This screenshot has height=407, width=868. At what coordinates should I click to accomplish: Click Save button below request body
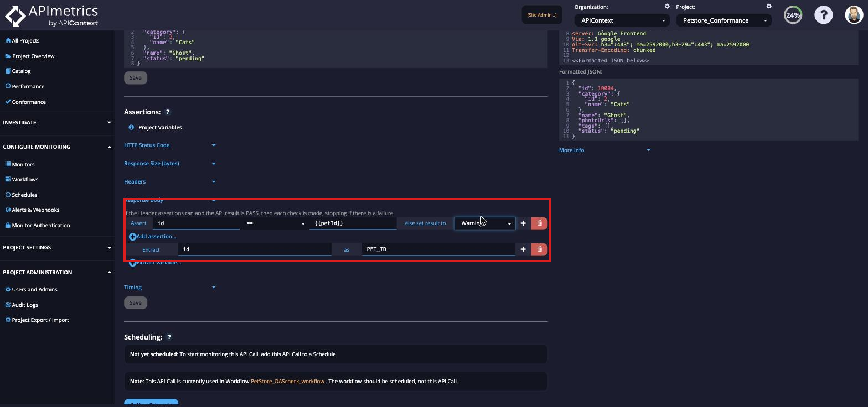[x=136, y=78]
